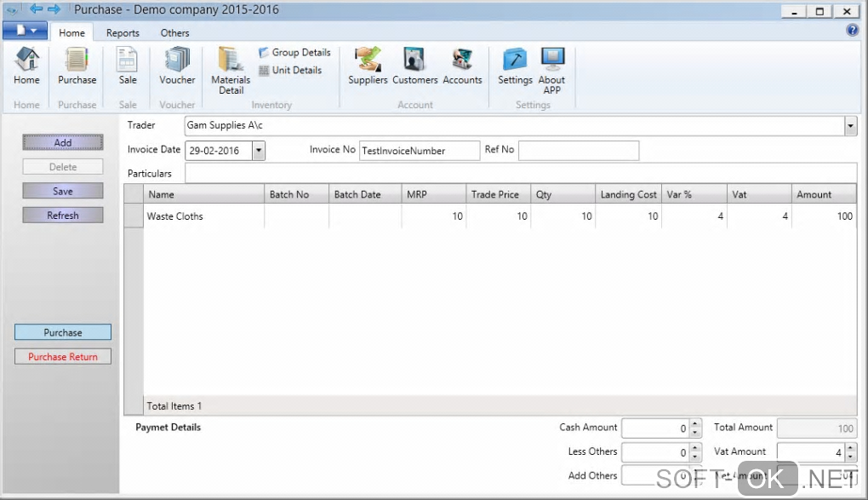Click the Ref No input field

(x=579, y=150)
